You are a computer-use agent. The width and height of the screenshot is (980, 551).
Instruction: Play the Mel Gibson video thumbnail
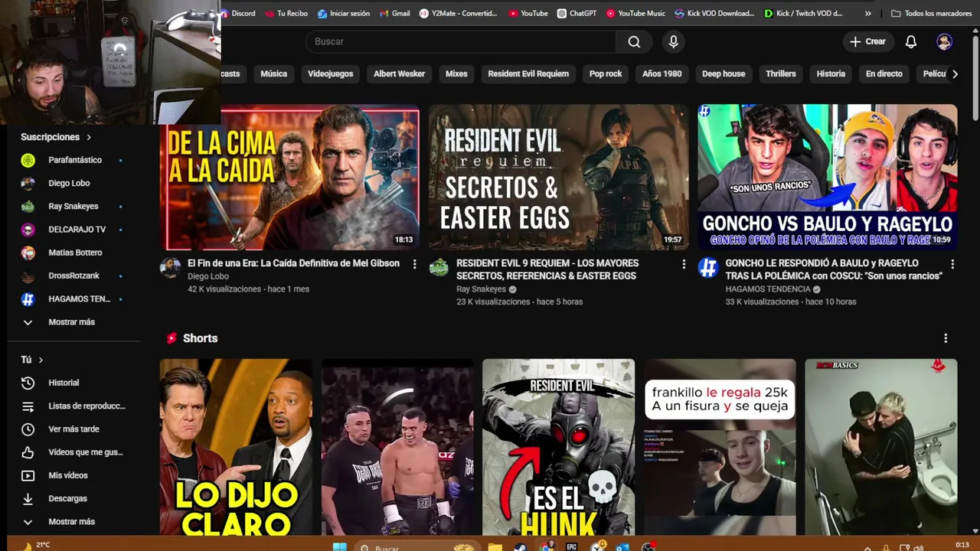[x=289, y=179]
